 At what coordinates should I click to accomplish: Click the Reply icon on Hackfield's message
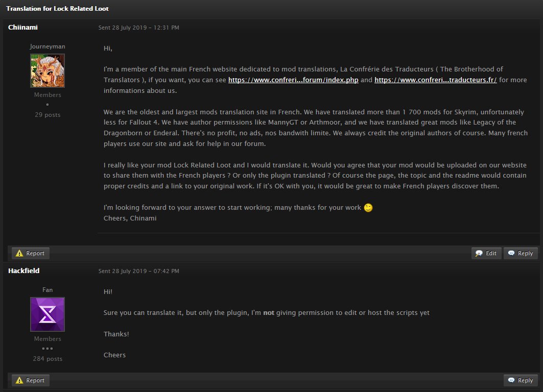tap(511, 380)
